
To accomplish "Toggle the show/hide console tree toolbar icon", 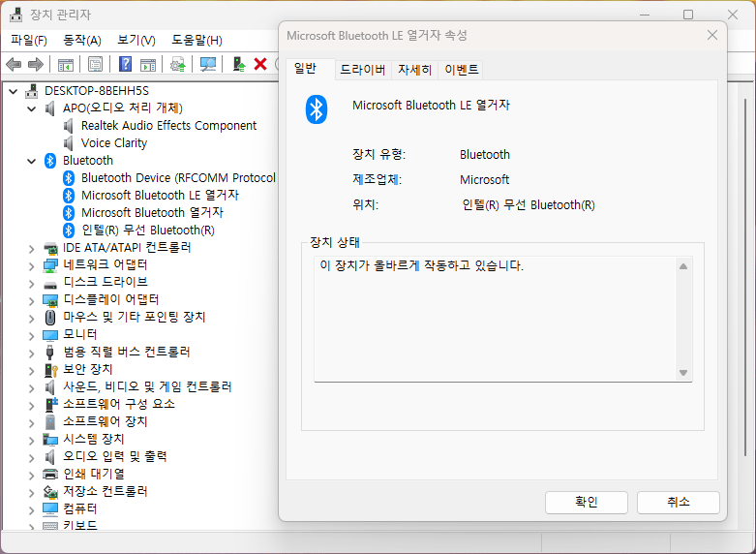I will [x=66, y=64].
